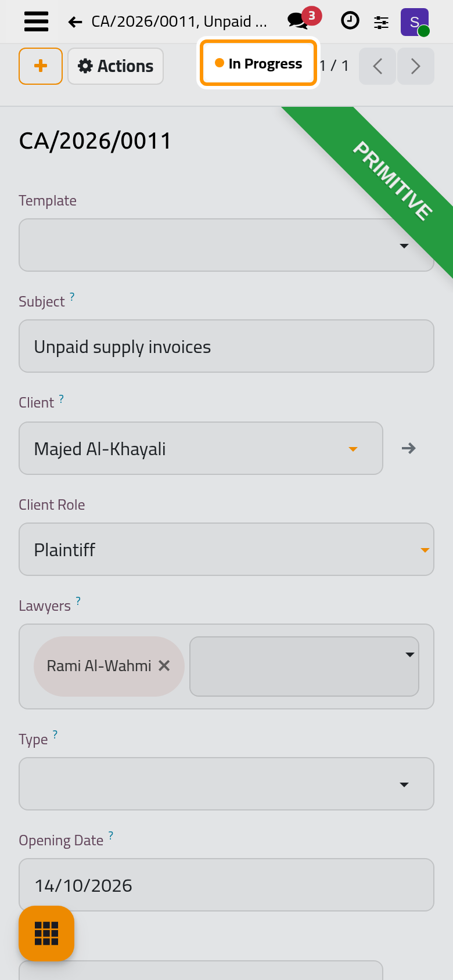Create a new record with plus button
Screen dimensions: 453x980
pos(41,66)
